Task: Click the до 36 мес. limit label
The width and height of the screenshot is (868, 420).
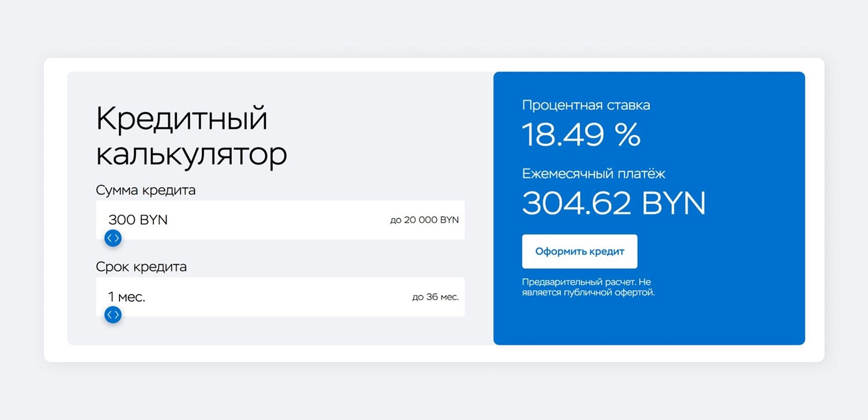Action: (x=435, y=297)
